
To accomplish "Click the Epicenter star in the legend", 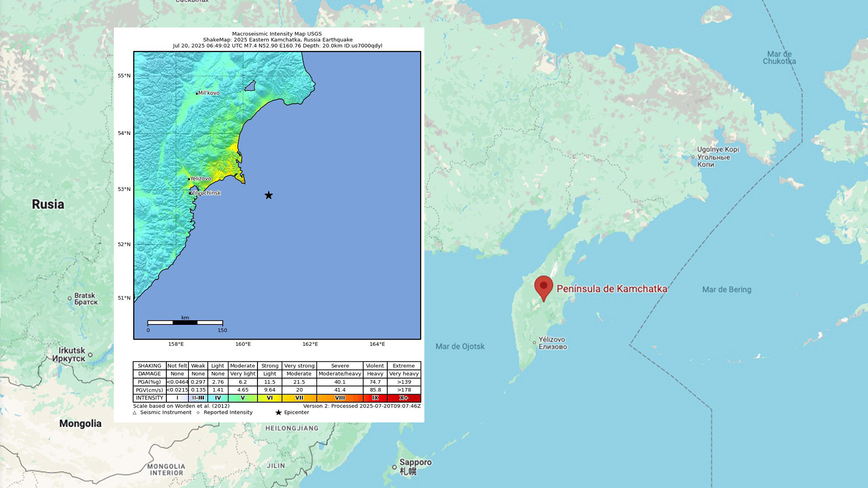I will 278,412.
